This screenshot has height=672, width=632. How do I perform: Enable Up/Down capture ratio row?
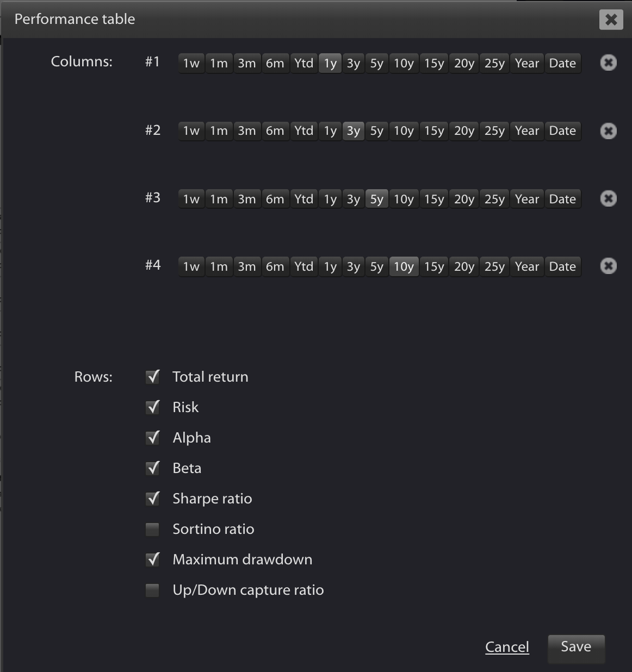point(153,590)
